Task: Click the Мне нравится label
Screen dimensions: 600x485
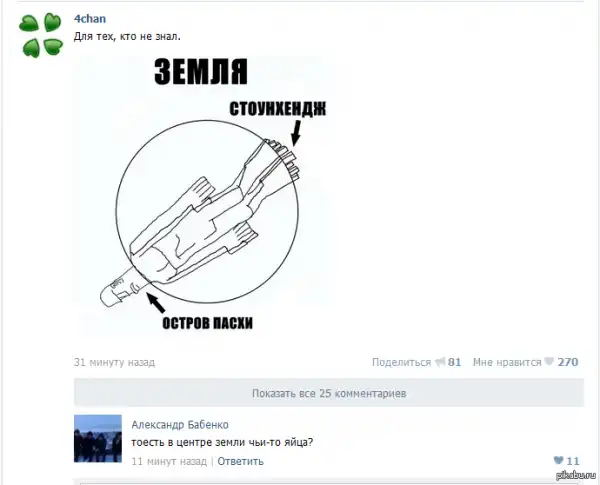Action: [x=507, y=362]
